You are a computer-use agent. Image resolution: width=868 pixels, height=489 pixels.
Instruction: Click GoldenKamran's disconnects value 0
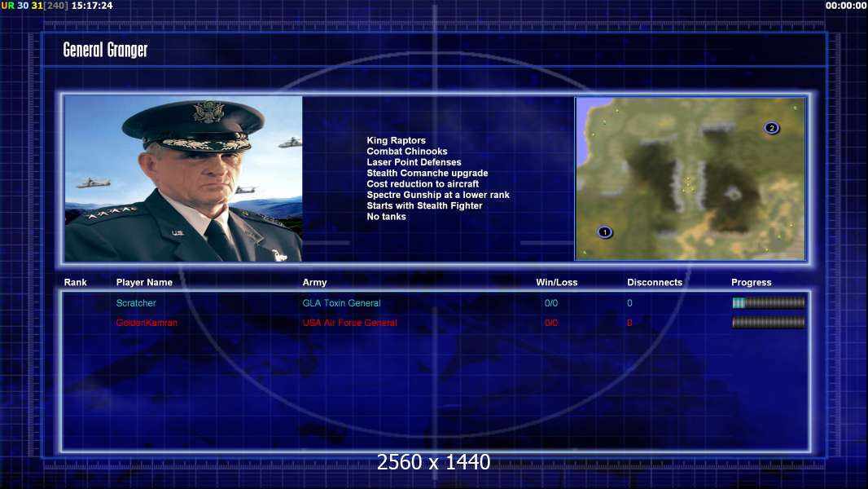[x=629, y=323]
